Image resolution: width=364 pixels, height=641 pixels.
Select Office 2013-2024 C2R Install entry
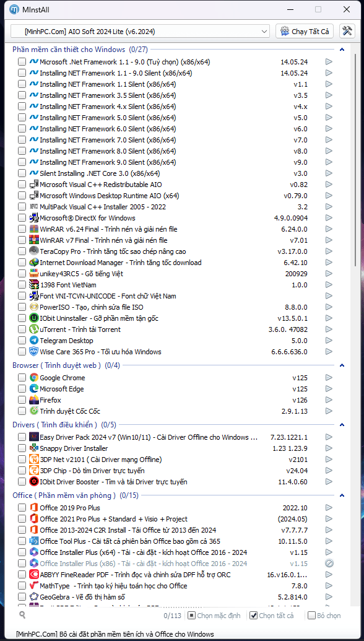(x=128, y=530)
